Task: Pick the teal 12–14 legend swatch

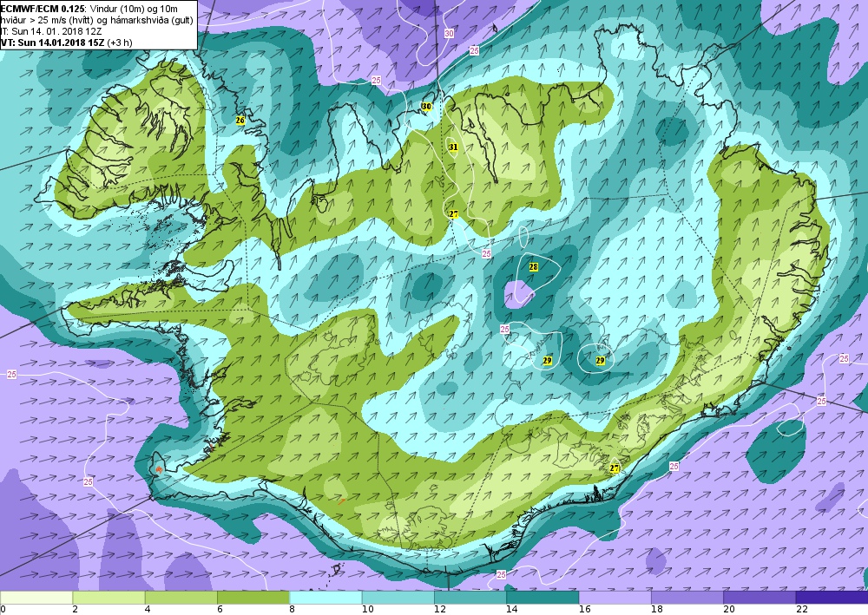Action: [470, 598]
